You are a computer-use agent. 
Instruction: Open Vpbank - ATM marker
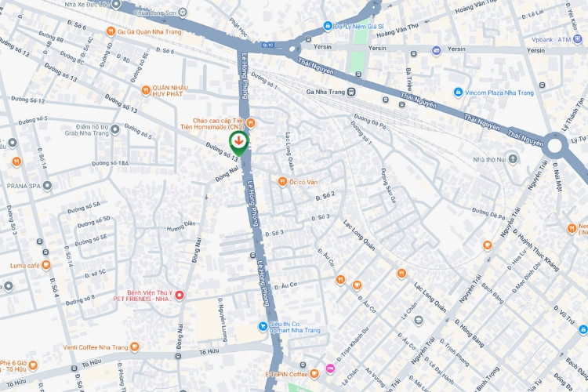(x=578, y=39)
